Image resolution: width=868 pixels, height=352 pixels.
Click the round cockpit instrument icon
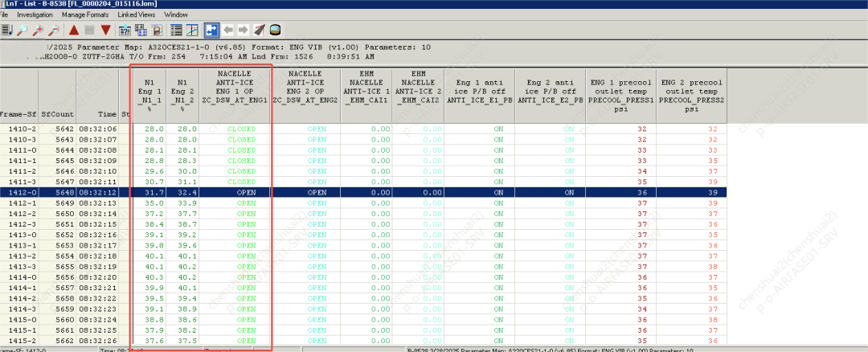[x=276, y=31]
